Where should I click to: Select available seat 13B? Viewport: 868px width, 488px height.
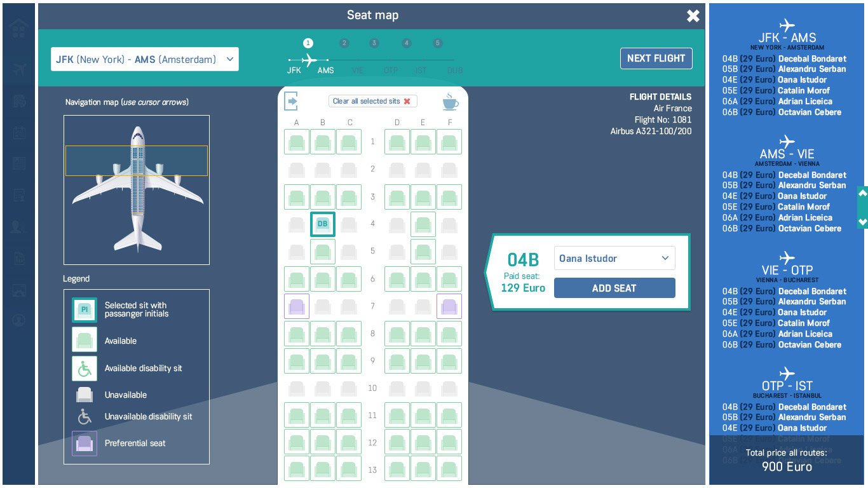point(323,469)
